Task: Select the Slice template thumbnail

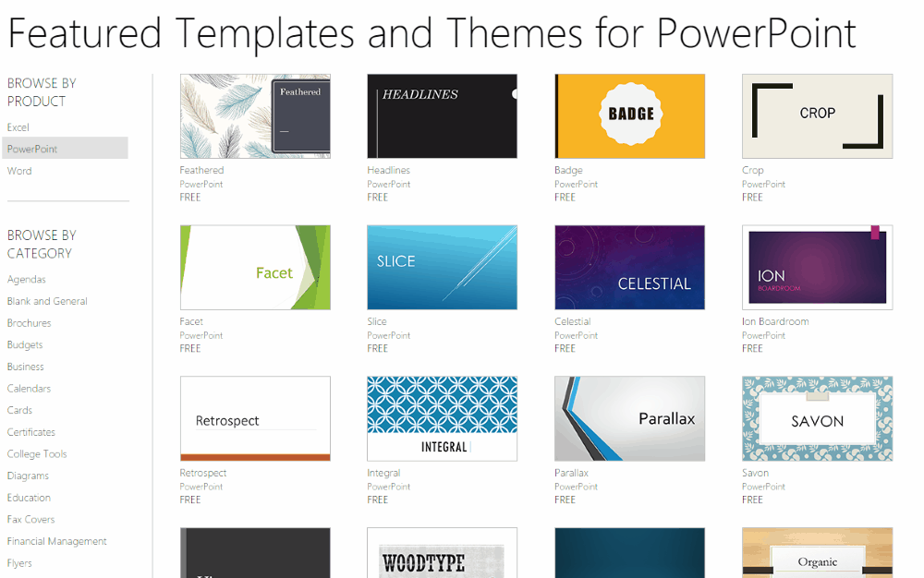Action: [442, 267]
